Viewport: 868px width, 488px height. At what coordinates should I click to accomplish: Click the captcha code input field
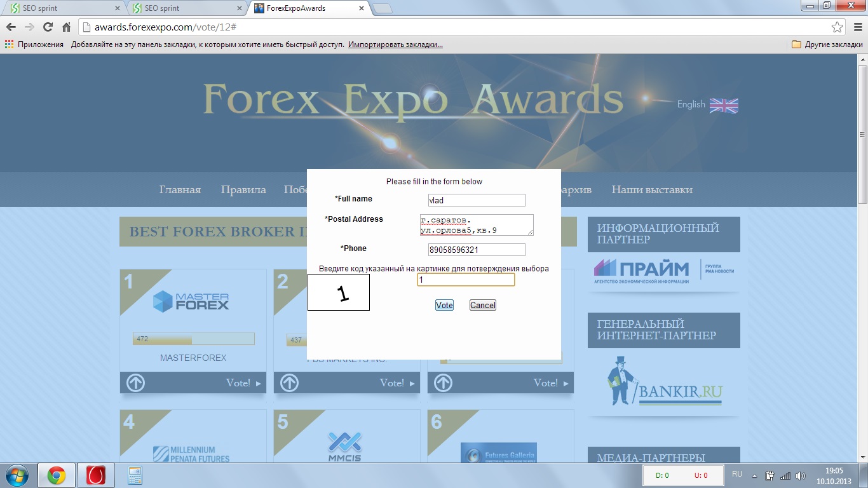click(466, 280)
